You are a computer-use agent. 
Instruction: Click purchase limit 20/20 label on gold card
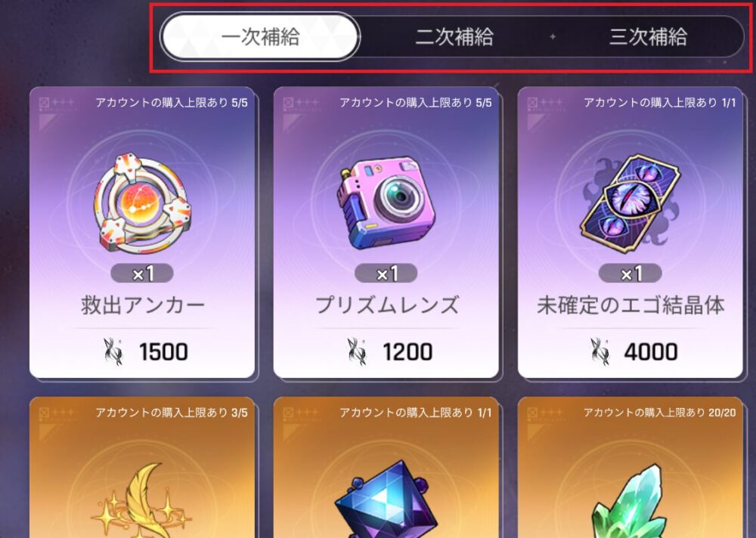[x=659, y=413]
